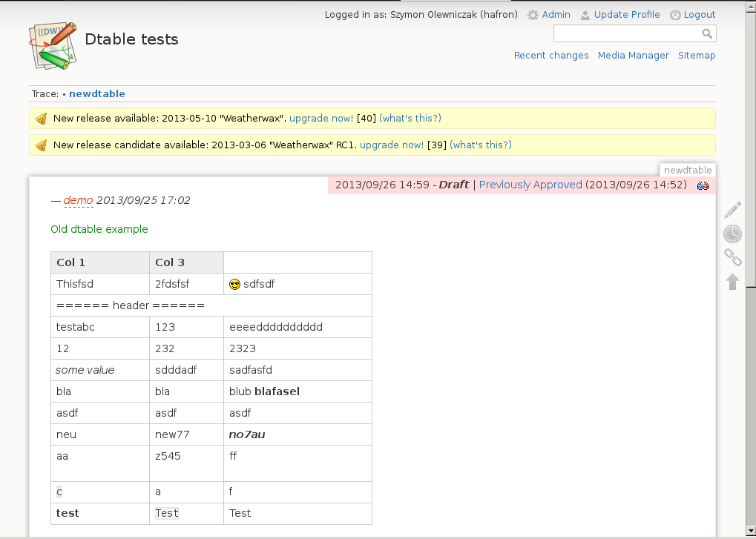Open backlinks chain icon

(x=732, y=257)
